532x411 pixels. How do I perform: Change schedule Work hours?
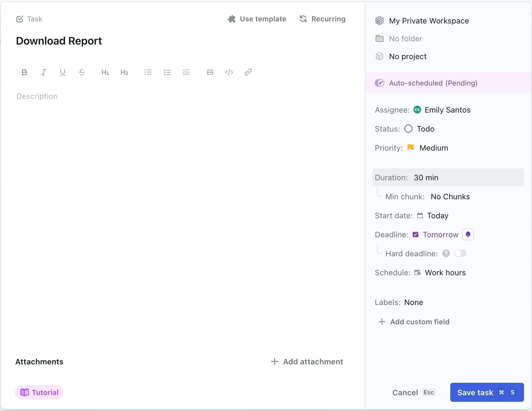coord(445,273)
